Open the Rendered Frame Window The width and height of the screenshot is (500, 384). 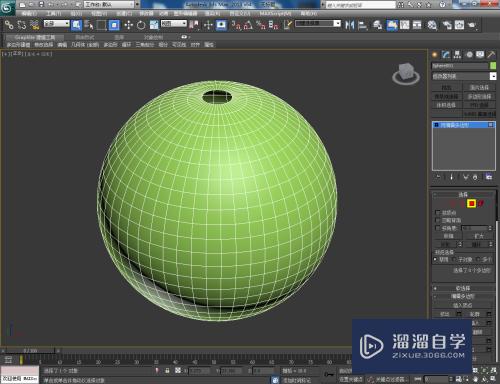pyautogui.click(x=459, y=25)
